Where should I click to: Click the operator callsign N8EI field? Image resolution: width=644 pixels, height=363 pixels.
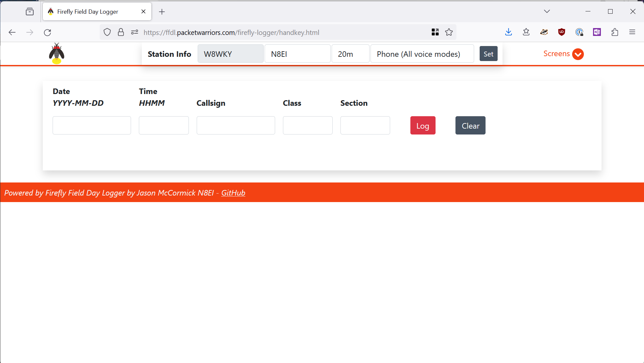(x=297, y=54)
